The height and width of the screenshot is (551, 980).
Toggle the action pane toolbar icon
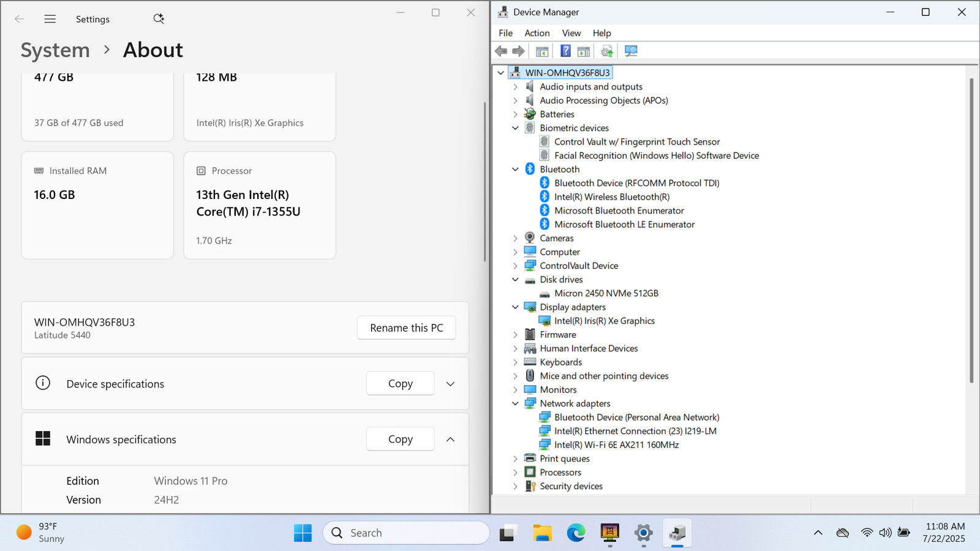(584, 51)
